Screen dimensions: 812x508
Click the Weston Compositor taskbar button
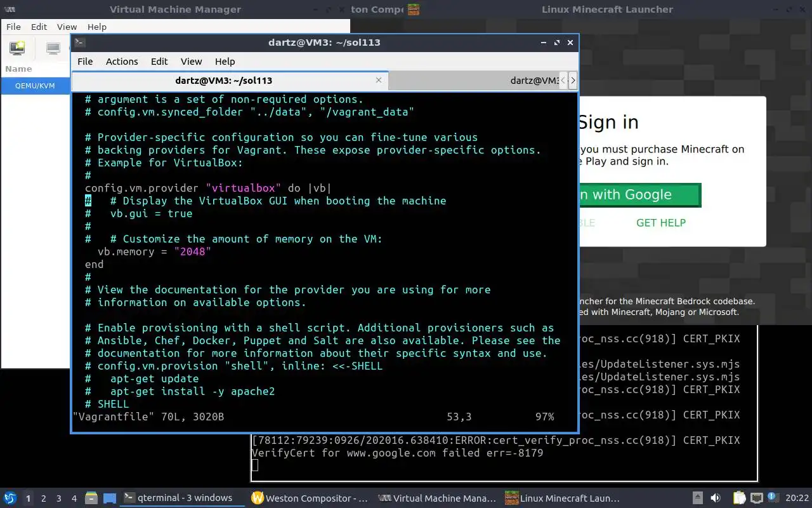310,498
